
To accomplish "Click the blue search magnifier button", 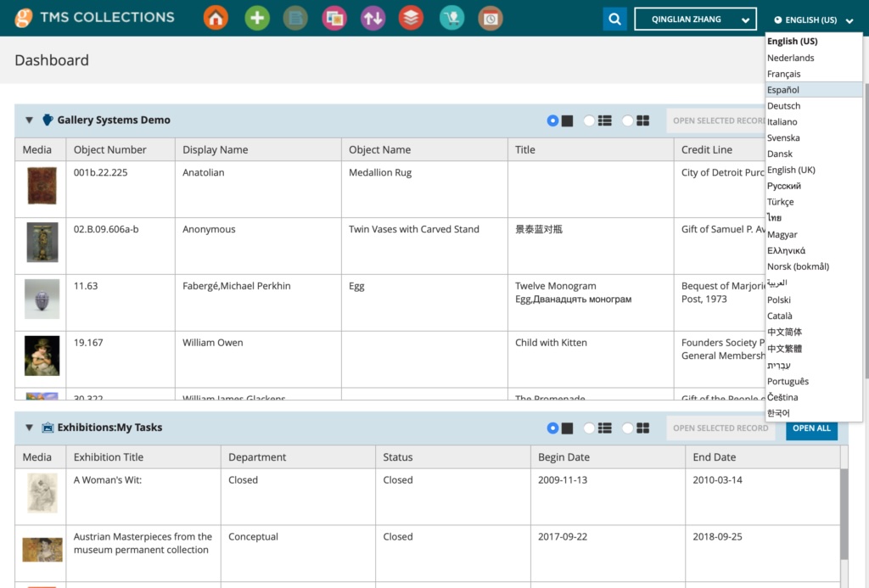I will pos(614,20).
